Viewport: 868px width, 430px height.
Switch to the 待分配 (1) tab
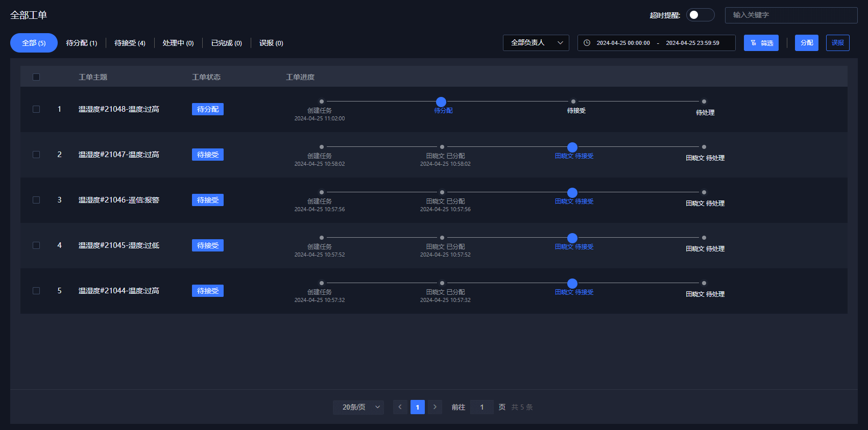click(82, 43)
